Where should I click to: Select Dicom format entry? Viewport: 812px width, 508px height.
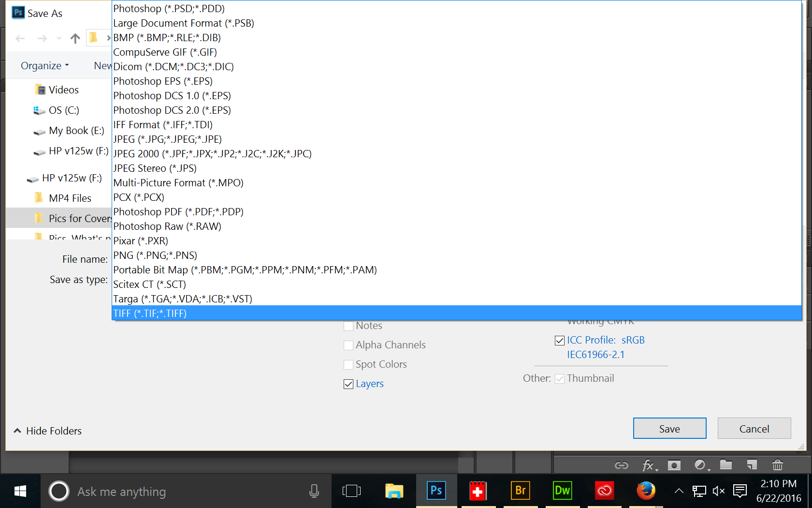click(457, 67)
